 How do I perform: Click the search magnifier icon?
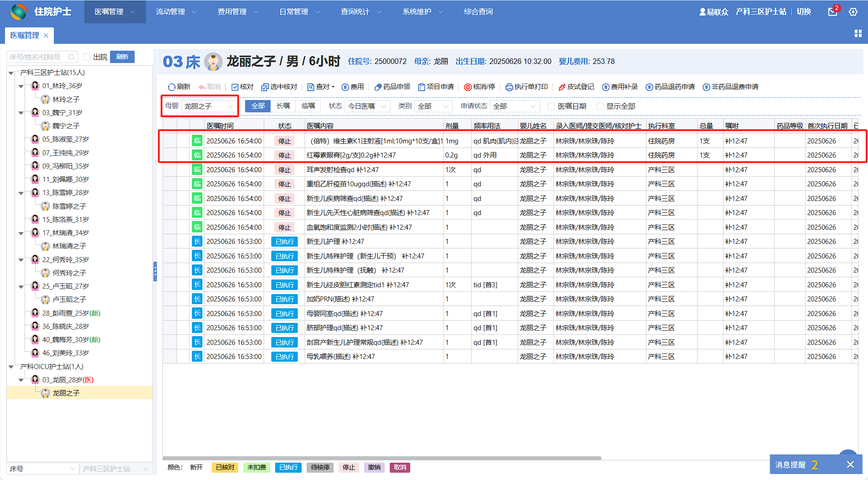71,57
